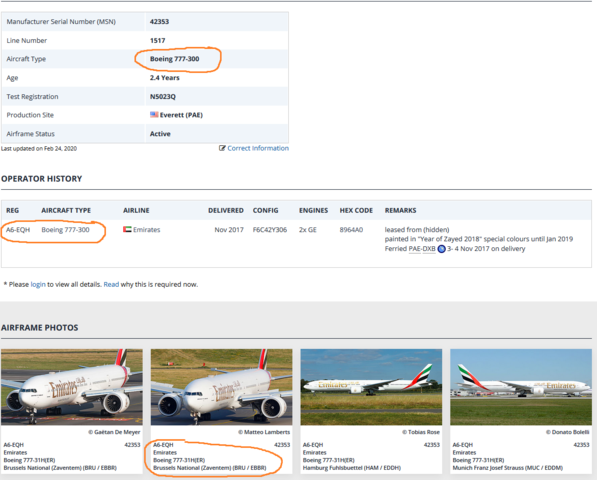The height and width of the screenshot is (480, 597).
Task: Click the © Tobias Rose credit
Action: [x=421, y=432]
